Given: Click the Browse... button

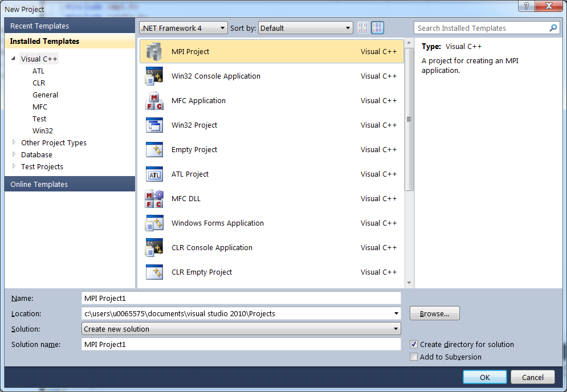Looking at the screenshot, I should pyautogui.click(x=435, y=313).
